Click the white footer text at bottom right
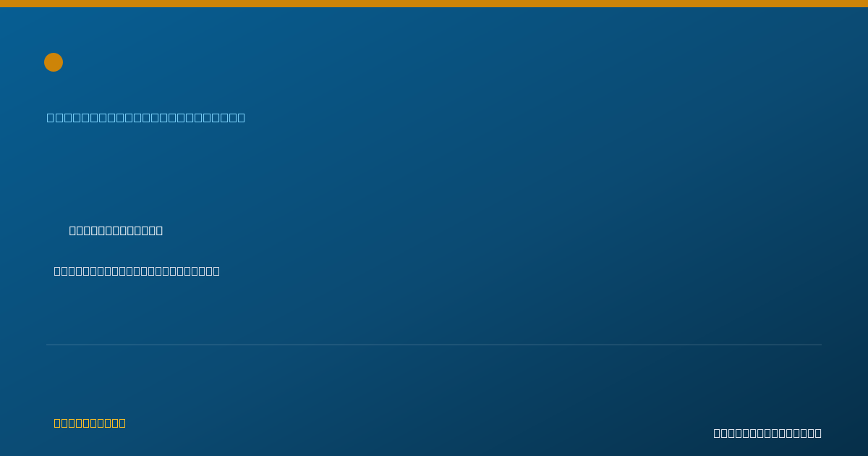This screenshot has width=868, height=456. point(767,433)
